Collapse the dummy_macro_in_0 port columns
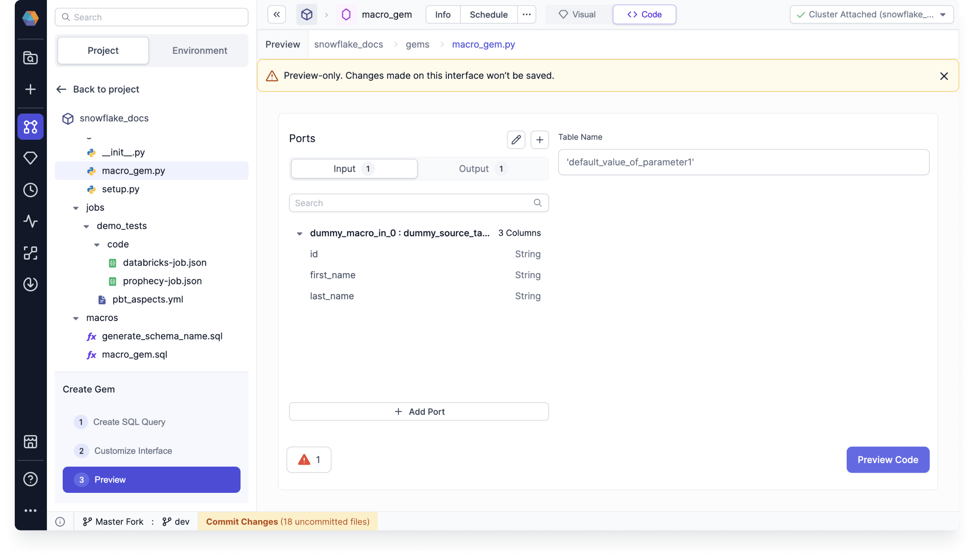 click(x=299, y=234)
